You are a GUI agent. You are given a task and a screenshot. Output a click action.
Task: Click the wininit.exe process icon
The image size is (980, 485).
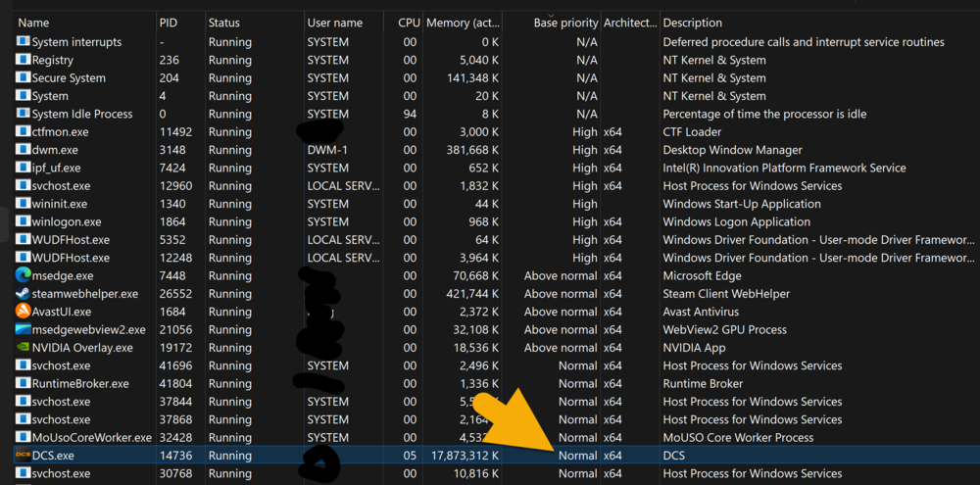(x=23, y=204)
